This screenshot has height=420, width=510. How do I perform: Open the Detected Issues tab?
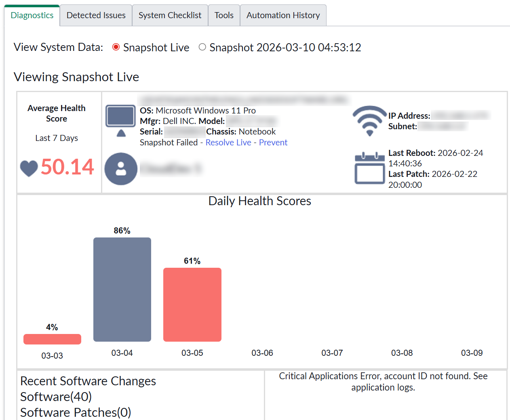coord(96,15)
